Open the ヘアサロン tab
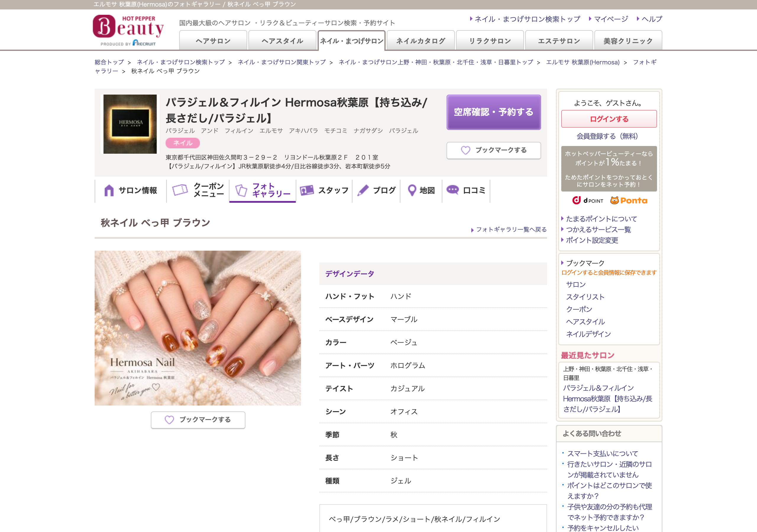The width and height of the screenshot is (757, 532). [x=213, y=40]
